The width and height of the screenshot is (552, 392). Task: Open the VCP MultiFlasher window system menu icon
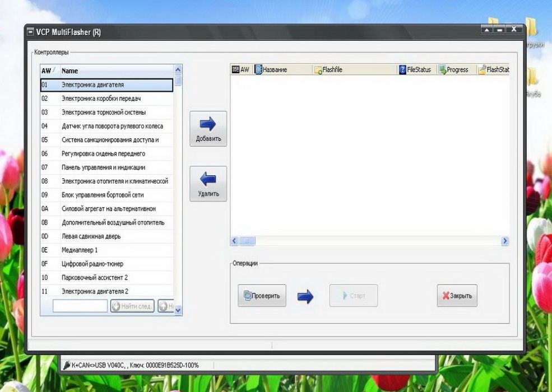(31, 32)
